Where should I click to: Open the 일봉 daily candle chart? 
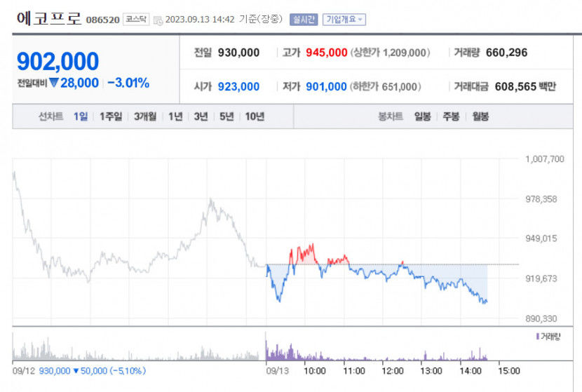(422, 116)
